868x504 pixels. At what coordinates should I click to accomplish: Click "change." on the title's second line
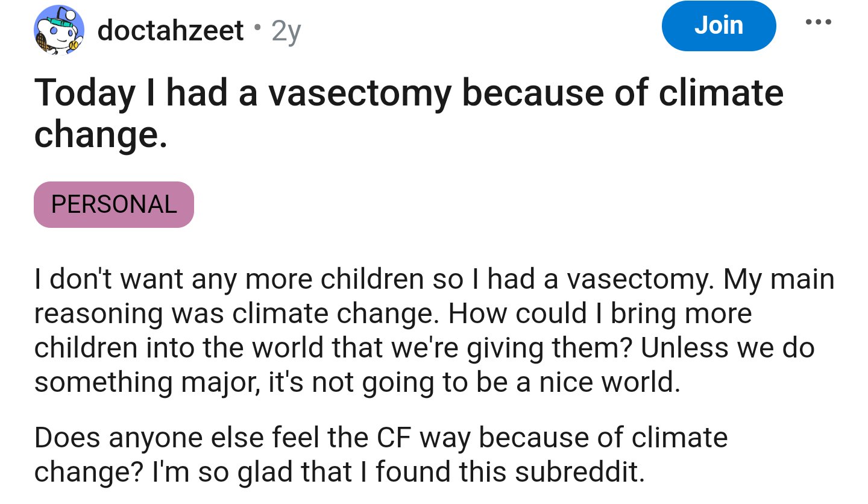pyautogui.click(x=100, y=135)
